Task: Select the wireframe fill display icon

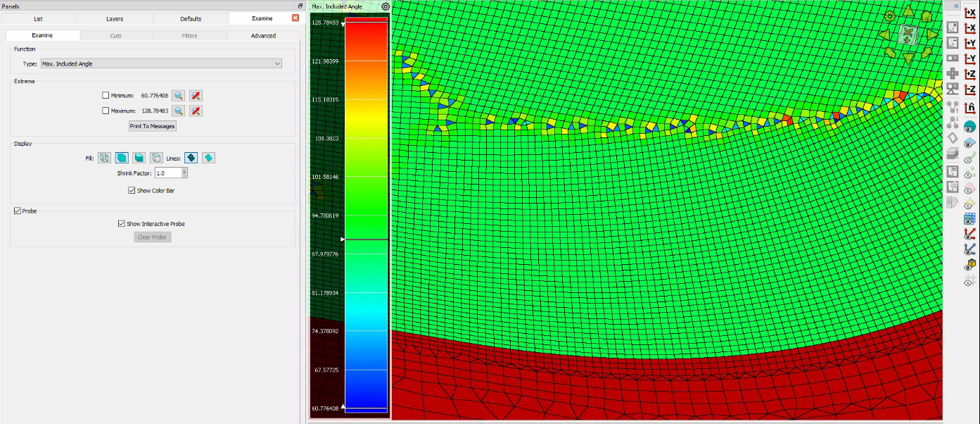Action: tap(104, 158)
